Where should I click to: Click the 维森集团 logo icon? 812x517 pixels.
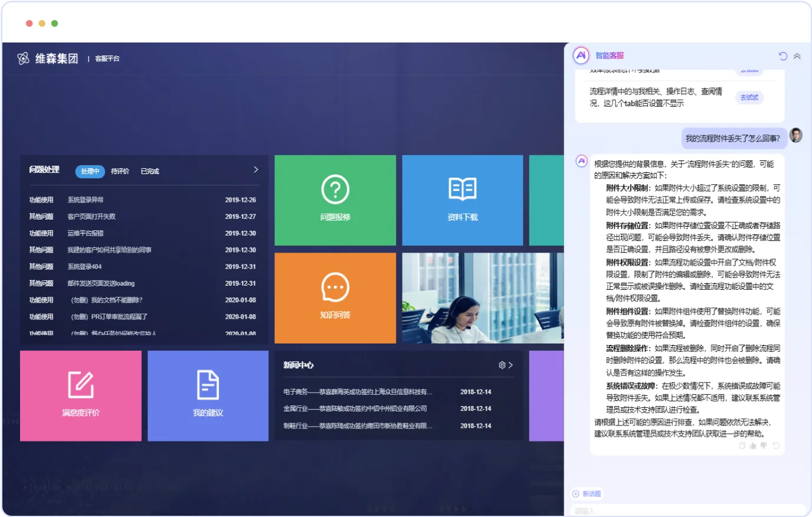[24, 58]
